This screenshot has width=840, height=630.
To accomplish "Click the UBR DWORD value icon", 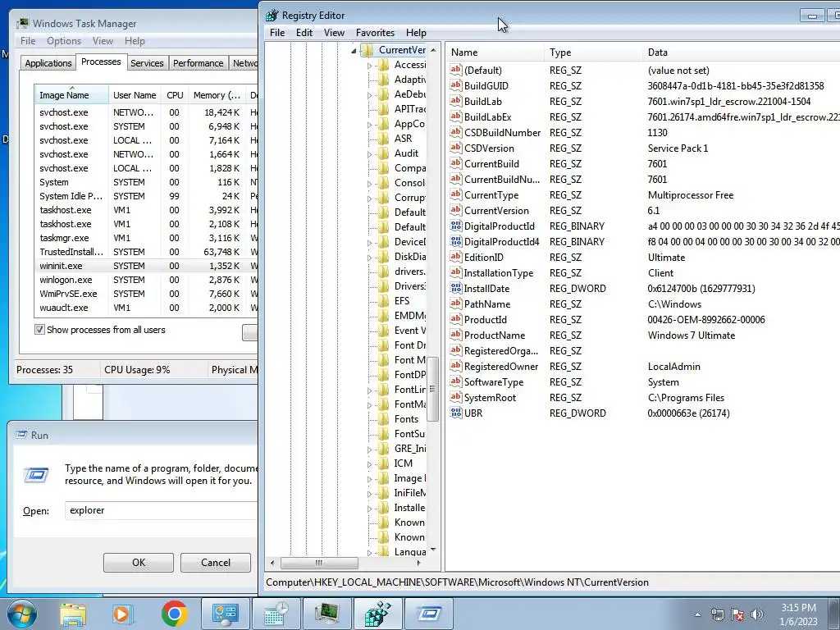I will tap(456, 413).
